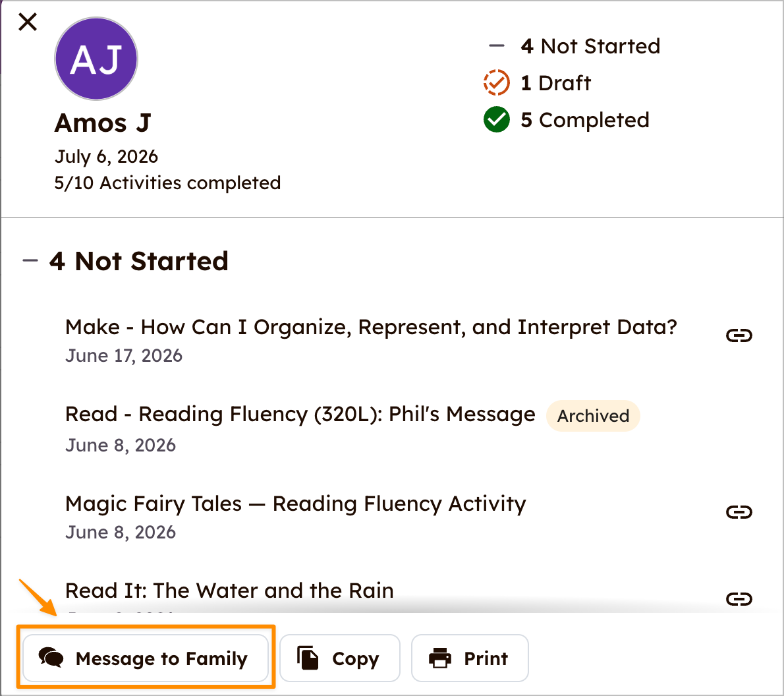Open Reading Fluency Phil's Message activity
Screen dimensions: 784x696
pos(300,415)
